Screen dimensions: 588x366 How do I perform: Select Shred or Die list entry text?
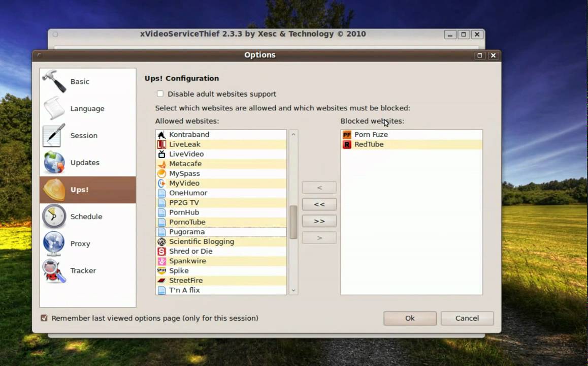[x=191, y=252]
